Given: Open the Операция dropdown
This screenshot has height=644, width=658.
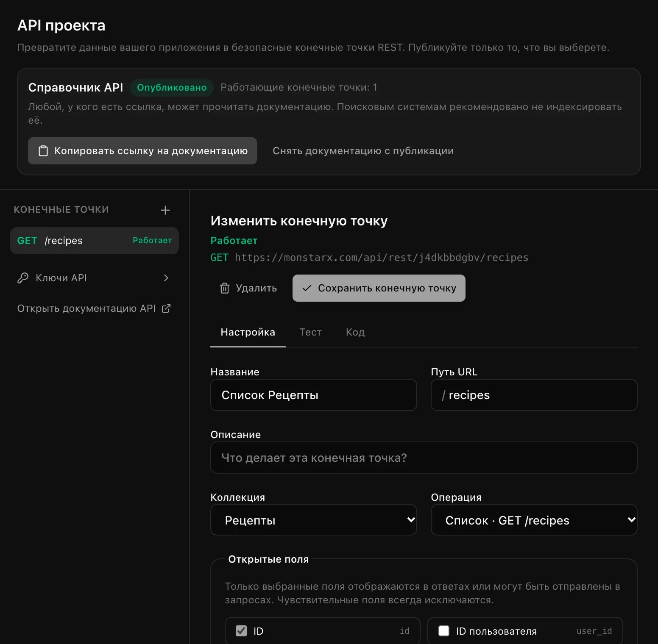Looking at the screenshot, I should 534,520.
